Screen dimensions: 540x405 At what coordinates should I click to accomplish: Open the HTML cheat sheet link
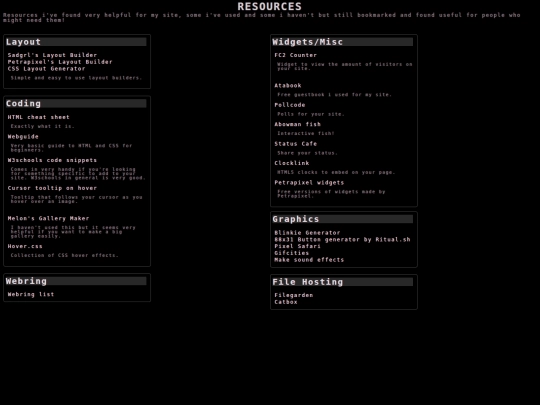click(39, 117)
